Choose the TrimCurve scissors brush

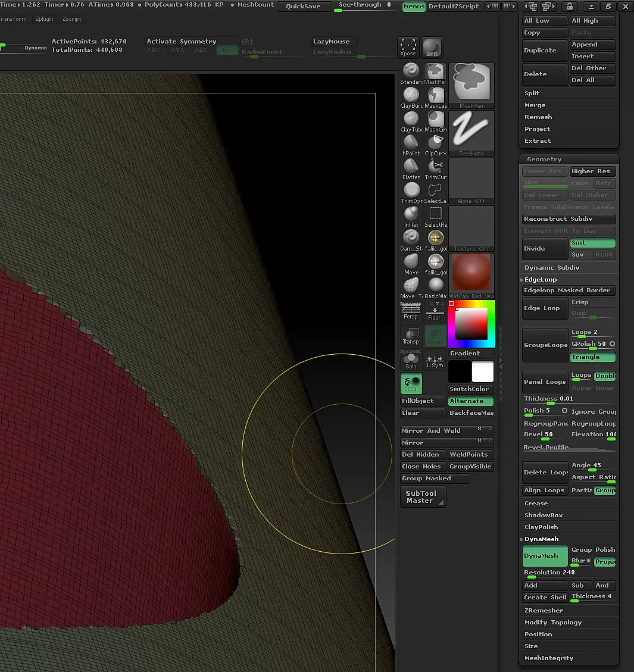436,167
